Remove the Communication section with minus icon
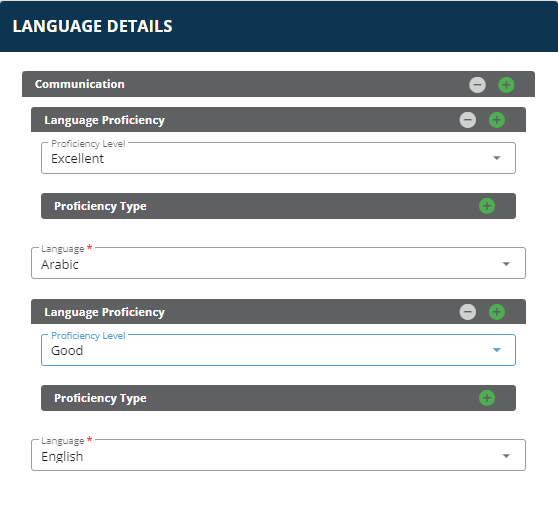Viewport: 558px width, 509px height. click(477, 85)
